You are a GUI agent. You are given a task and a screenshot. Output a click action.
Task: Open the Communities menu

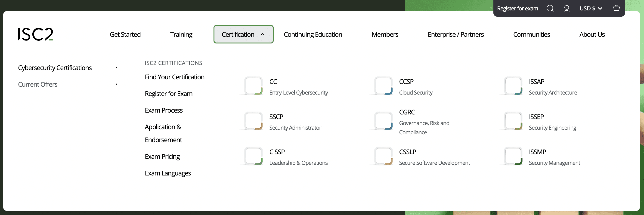coord(532,34)
